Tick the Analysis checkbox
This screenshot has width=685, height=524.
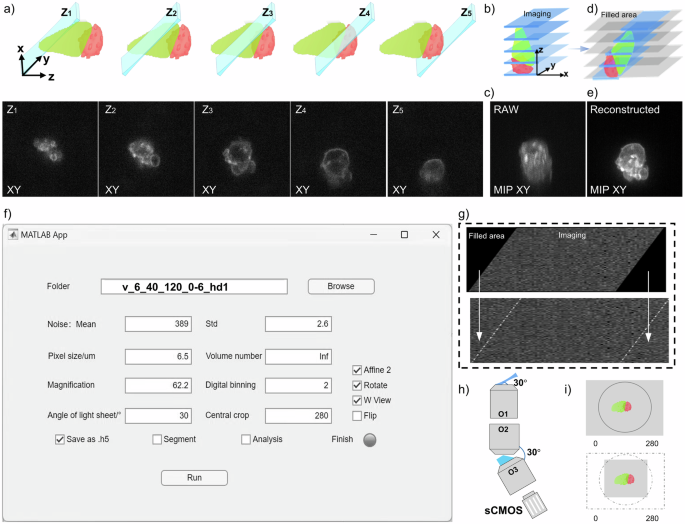(245, 439)
